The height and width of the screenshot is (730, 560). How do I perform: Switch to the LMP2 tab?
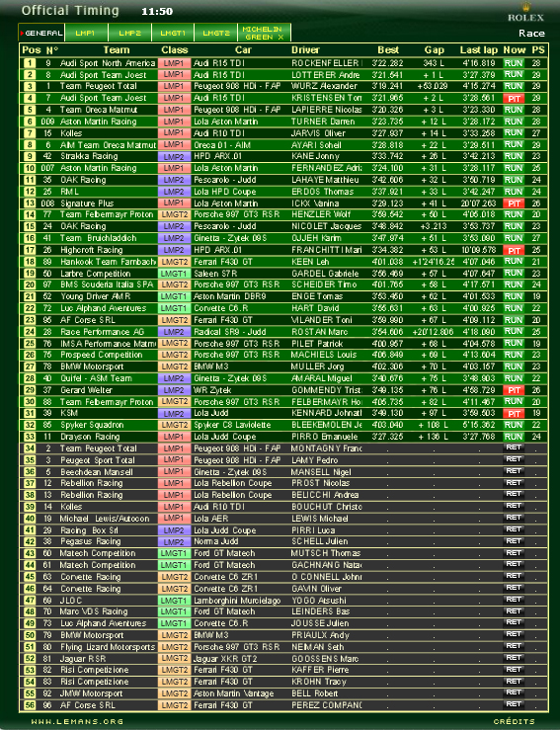[x=129, y=33]
